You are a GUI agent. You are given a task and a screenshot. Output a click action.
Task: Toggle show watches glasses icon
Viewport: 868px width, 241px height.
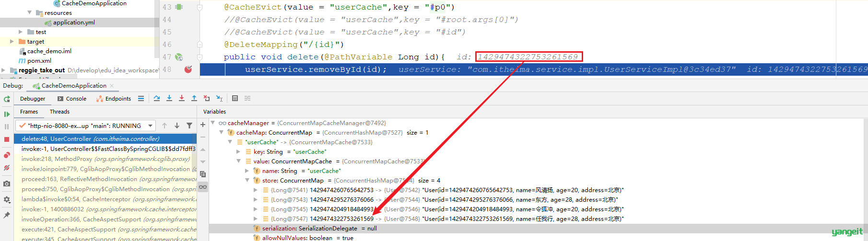203,187
